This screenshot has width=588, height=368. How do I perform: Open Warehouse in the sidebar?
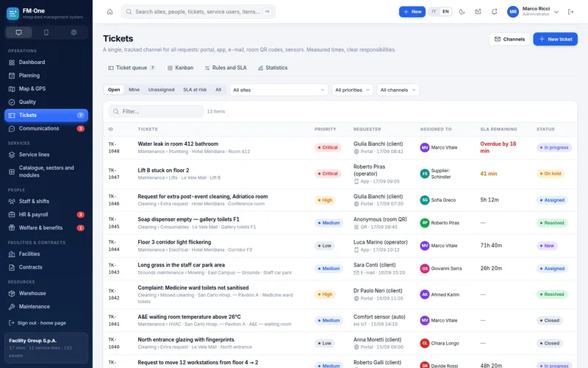tap(46, 293)
